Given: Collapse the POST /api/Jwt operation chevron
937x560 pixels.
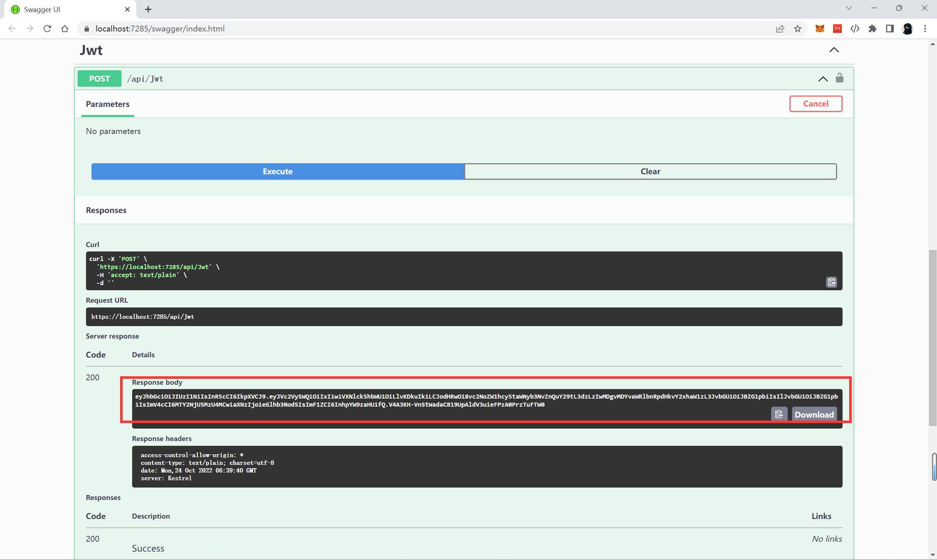Looking at the screenshot, I should pyautogui.click(x=823, y=79).
